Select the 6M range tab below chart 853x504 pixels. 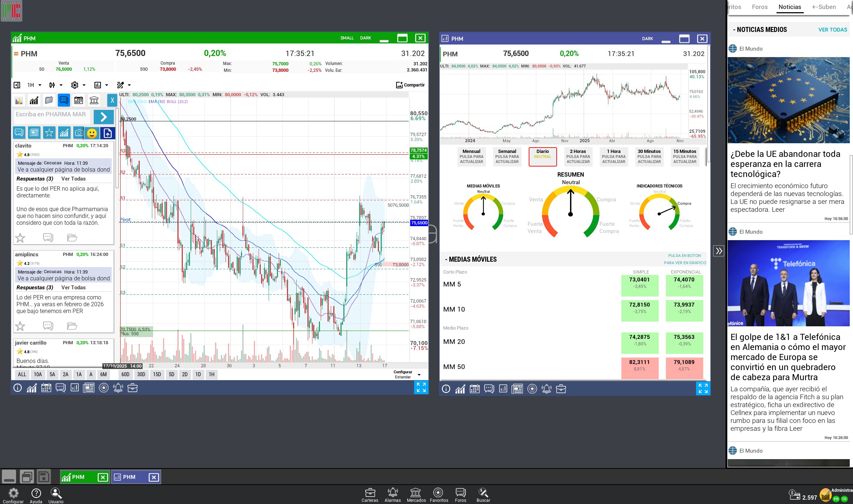coord(103,374)
